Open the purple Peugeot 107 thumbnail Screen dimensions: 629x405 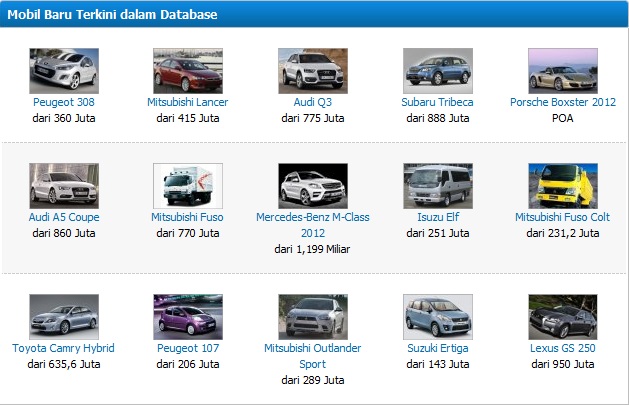coord(188,317)
